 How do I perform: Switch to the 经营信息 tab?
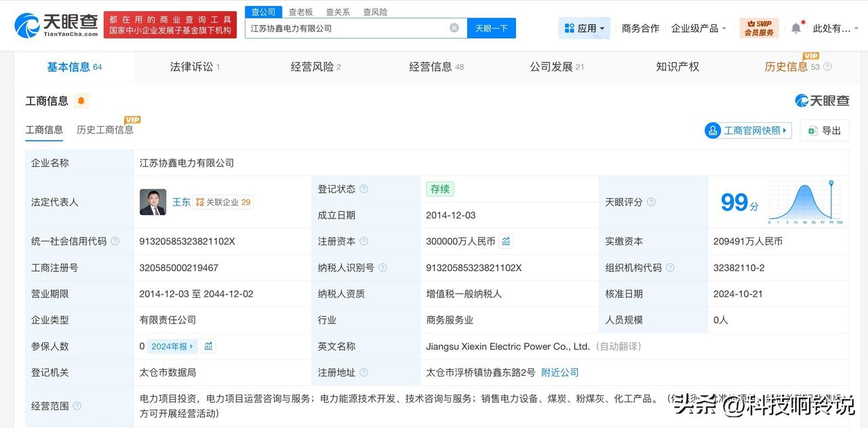[436, 66]
